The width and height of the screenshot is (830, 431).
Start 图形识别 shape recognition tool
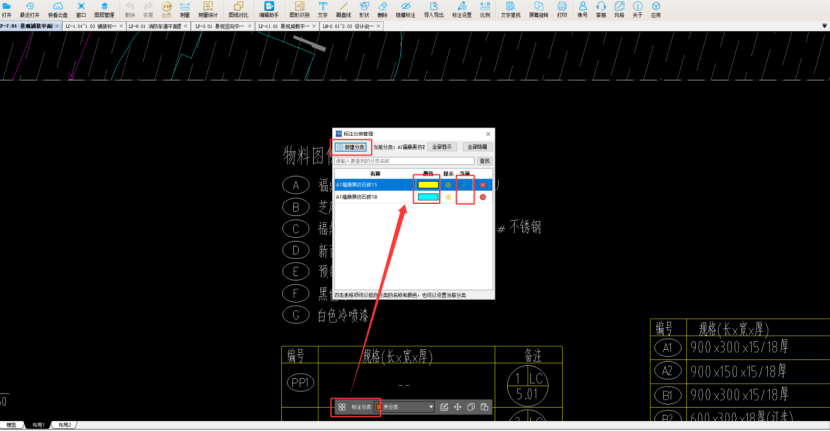point(300,9)
